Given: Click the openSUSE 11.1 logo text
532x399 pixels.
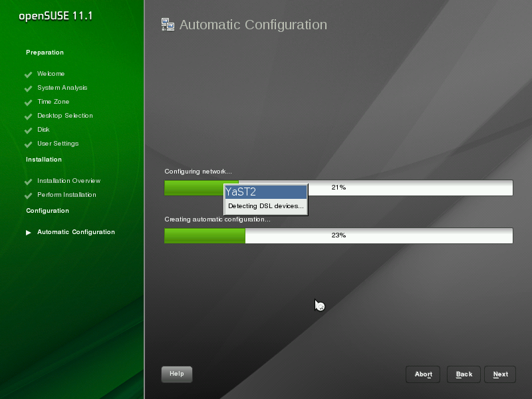Looking at the screenshot, I should 56,16.
